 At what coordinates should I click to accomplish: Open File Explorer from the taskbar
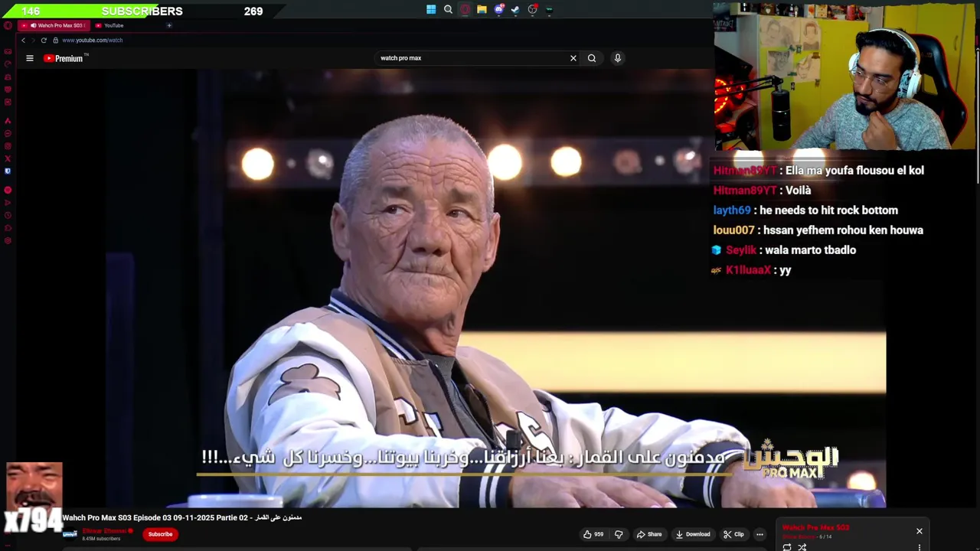pyautogui.click(x=482, y=10)
